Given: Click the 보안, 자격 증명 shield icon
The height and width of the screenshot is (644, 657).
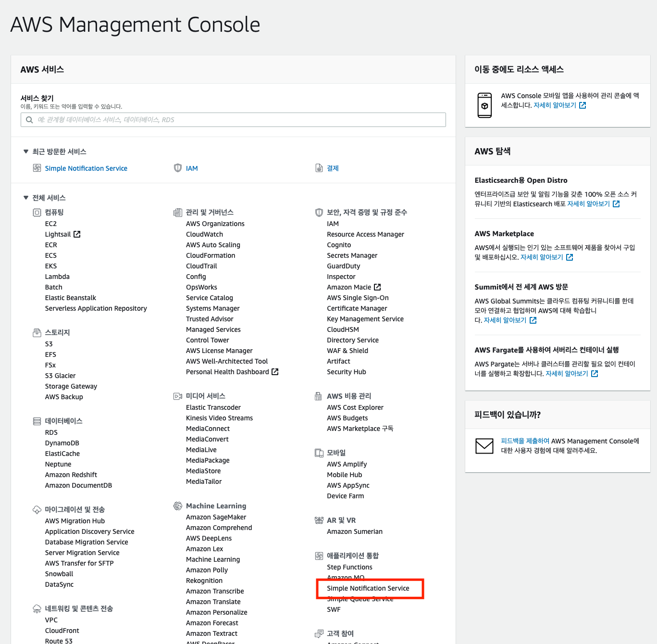Looking at the screenshot, I should click(x=319, y=212).
